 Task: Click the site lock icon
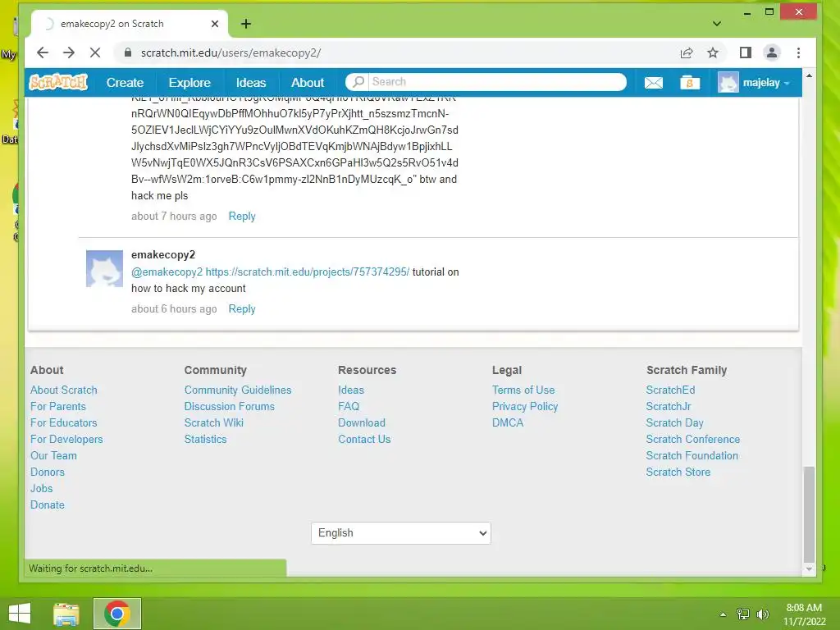tap(127, 52)
